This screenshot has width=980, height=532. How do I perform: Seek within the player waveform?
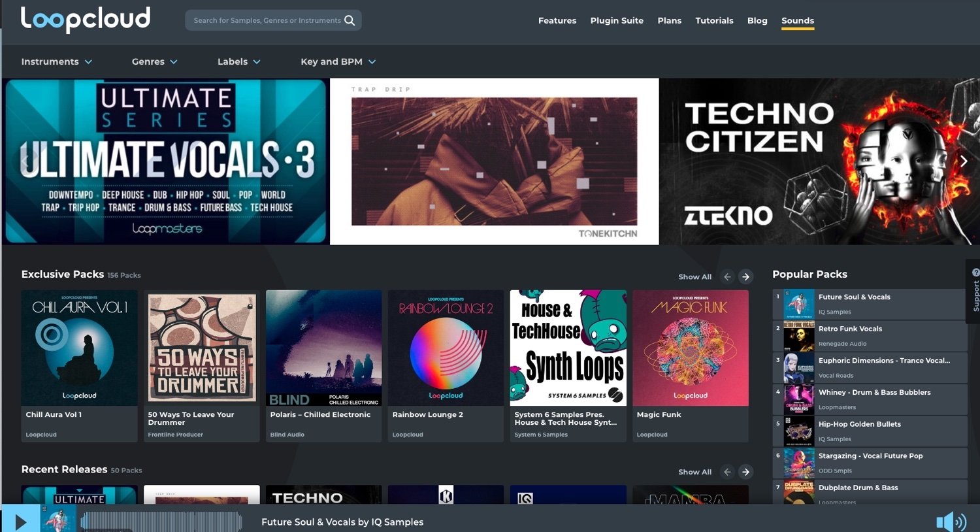click(161, 522)
